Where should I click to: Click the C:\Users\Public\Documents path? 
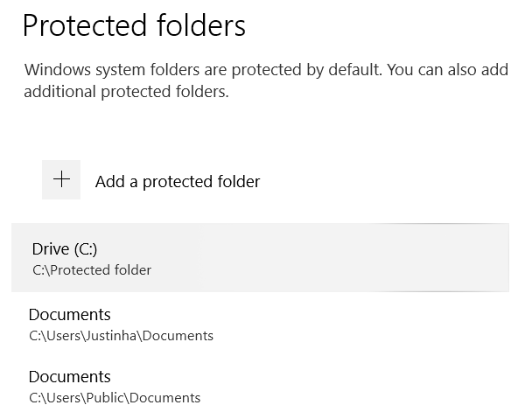click(115, 398)
